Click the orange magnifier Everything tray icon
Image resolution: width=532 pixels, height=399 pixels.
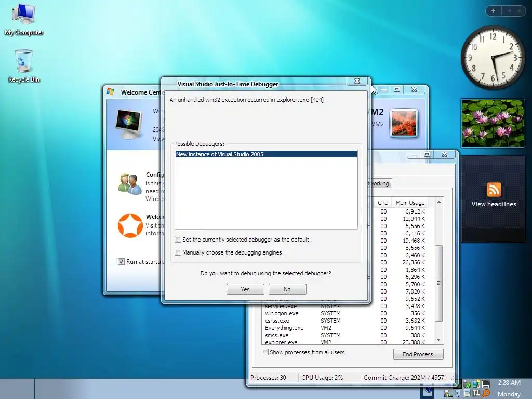point(486,393)
